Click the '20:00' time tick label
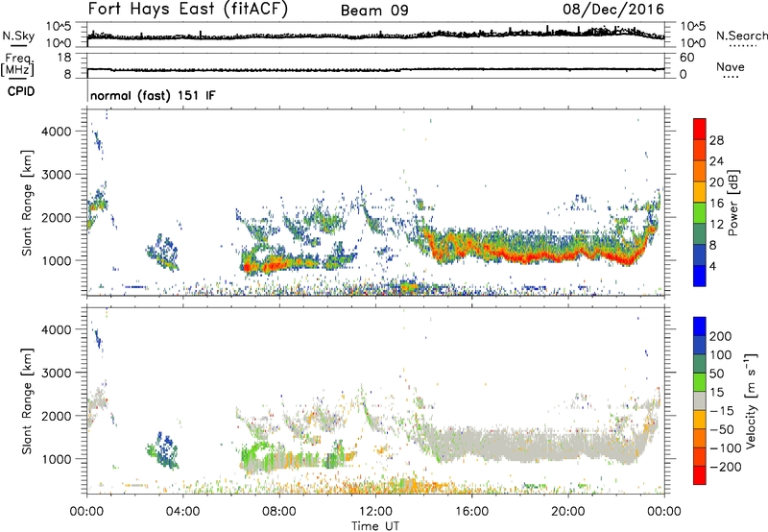Image resolution: width=768 pixels, height=532 pixels. point(567,512)
